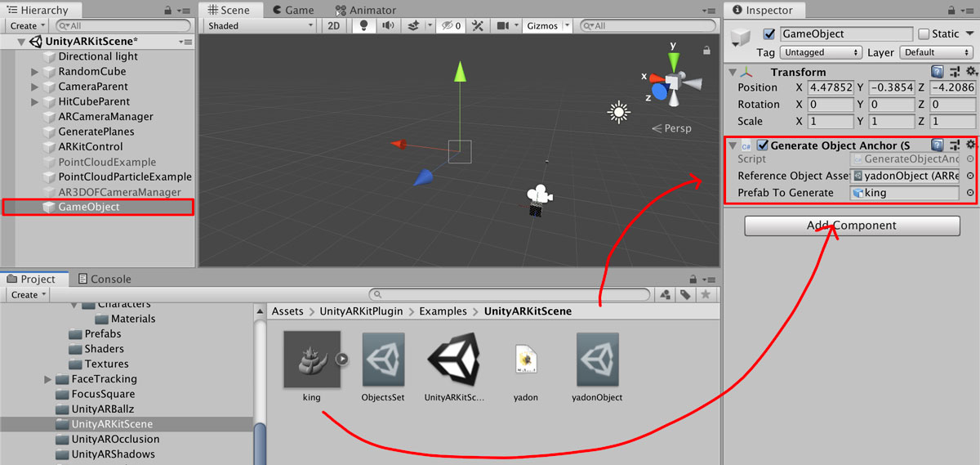Switch to the Animator tab

[366, 10]
